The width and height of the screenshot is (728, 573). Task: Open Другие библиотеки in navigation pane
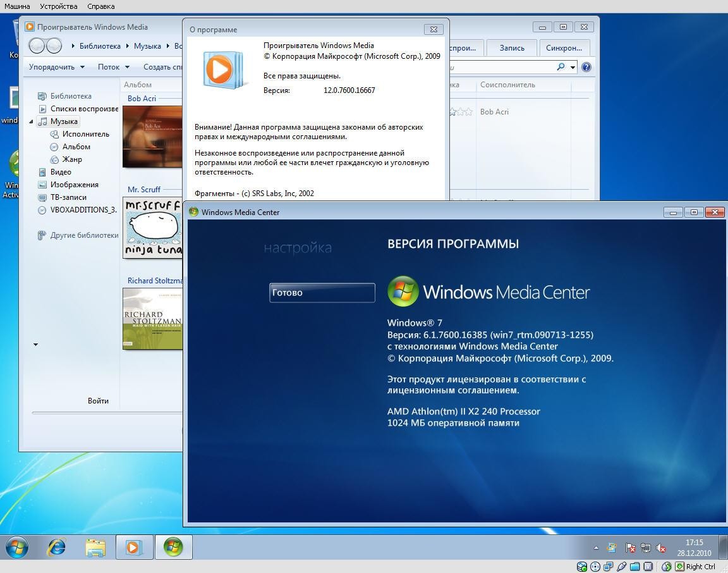tap(78, 235)
